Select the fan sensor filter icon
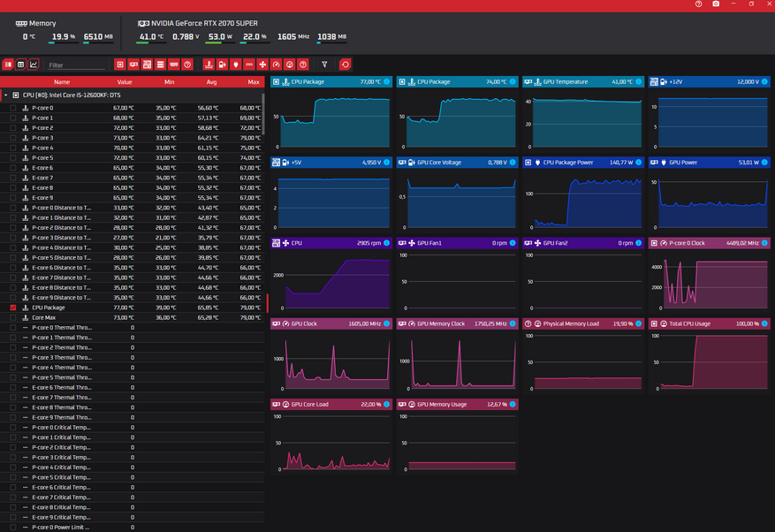Screen dimensions: 775x532 [x=262, y=65]
